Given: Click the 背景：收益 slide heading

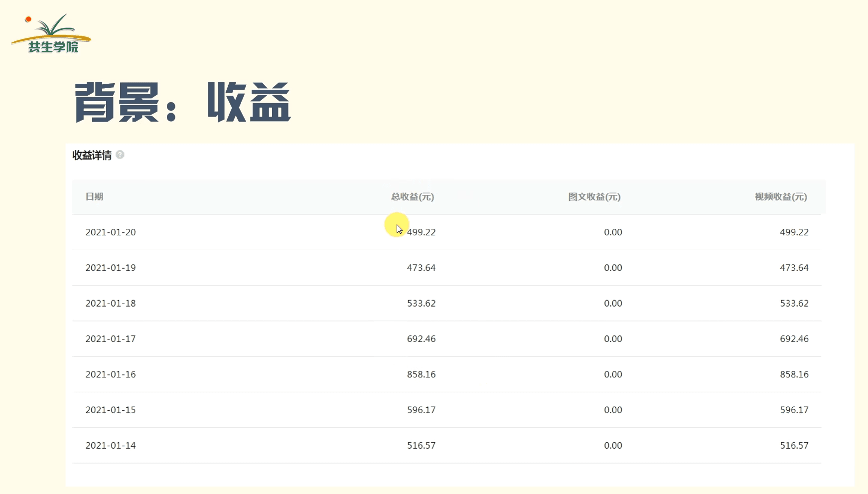Looking at the screenshot, I should [182, 102].
